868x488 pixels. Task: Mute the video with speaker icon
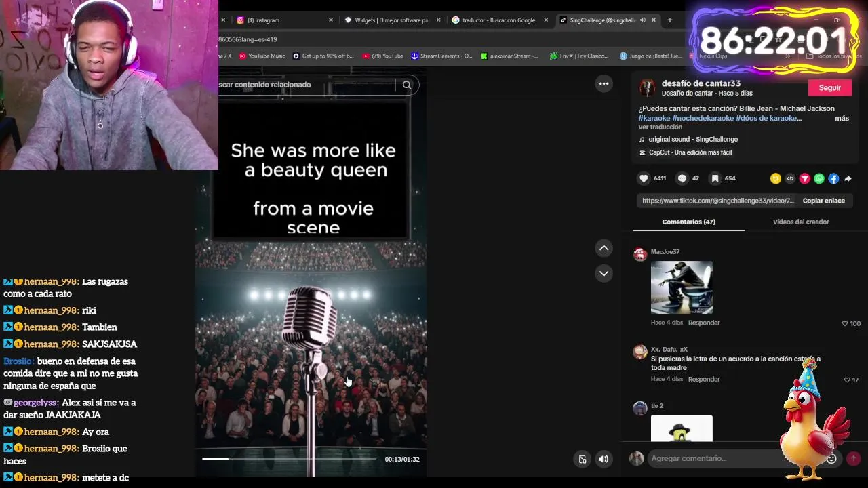click(603, 459)
